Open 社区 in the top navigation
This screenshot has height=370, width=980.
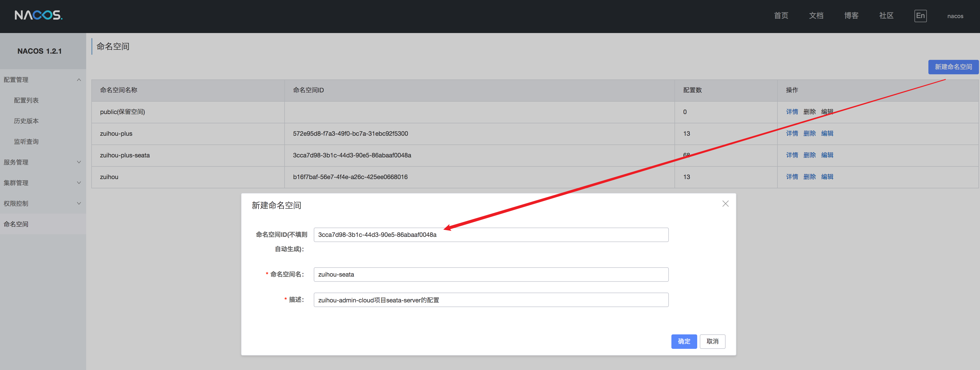(886, 15)
